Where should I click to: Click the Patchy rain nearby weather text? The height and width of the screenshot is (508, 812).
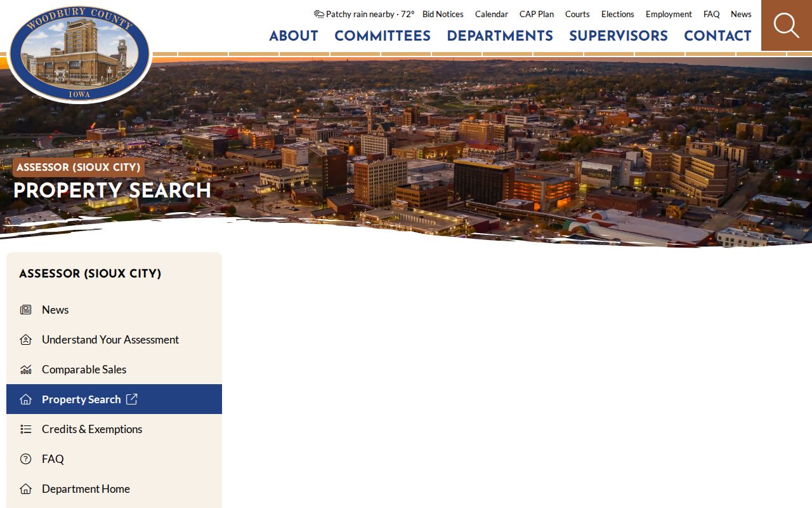tap(370, 14)
